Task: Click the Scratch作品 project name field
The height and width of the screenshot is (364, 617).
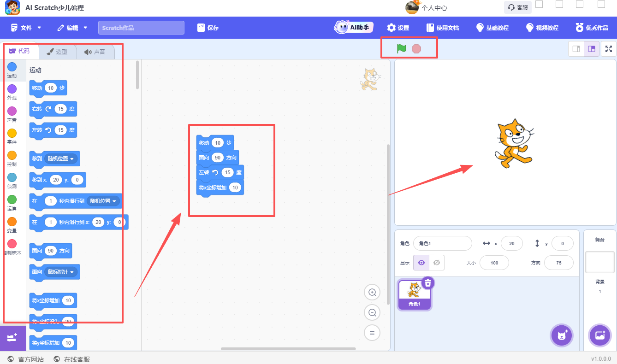Action: tap(141, 28)
